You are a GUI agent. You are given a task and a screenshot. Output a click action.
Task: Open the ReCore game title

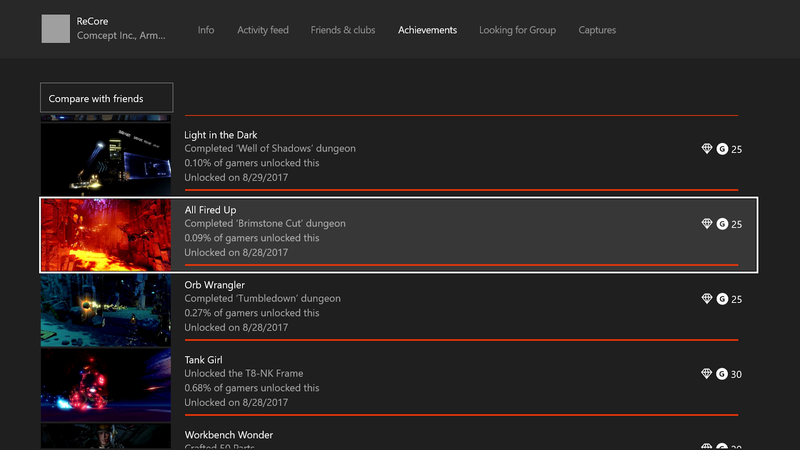(x=92, y=21)
